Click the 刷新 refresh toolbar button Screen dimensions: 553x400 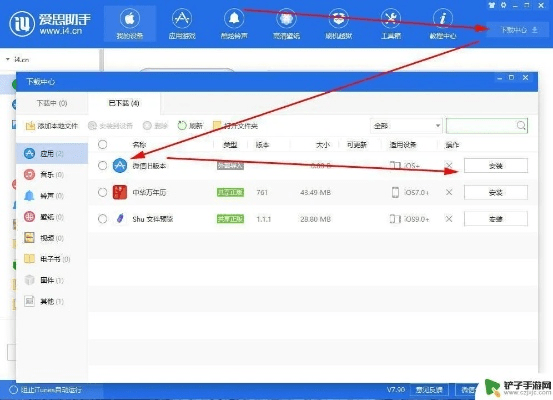190,126
